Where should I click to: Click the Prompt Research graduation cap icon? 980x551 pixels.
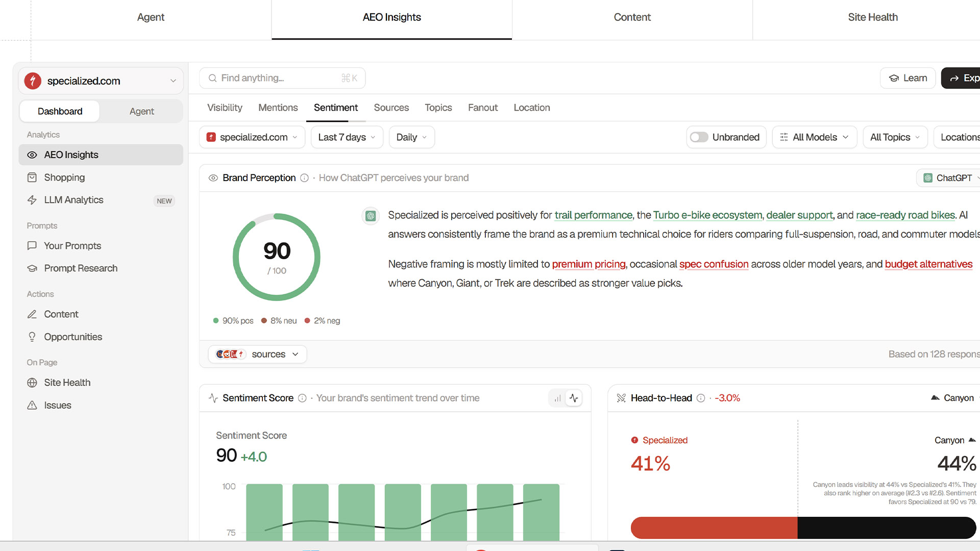[32, 268]
